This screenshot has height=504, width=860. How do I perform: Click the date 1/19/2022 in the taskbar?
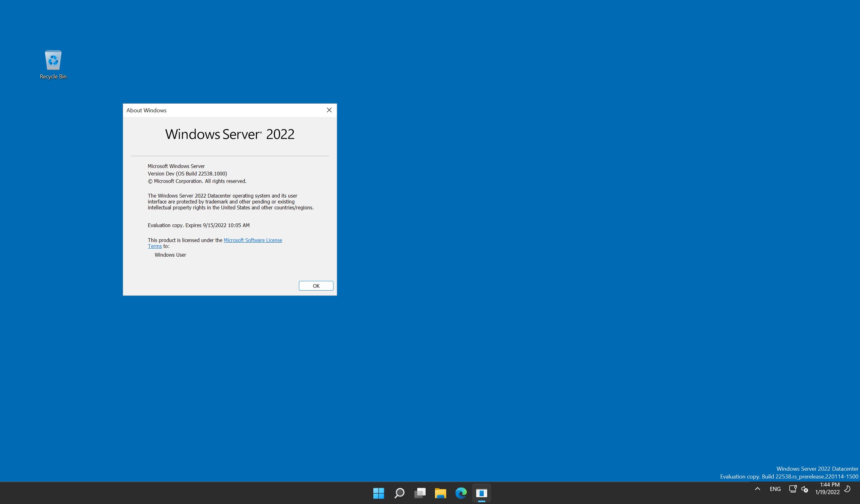point(828,492)
